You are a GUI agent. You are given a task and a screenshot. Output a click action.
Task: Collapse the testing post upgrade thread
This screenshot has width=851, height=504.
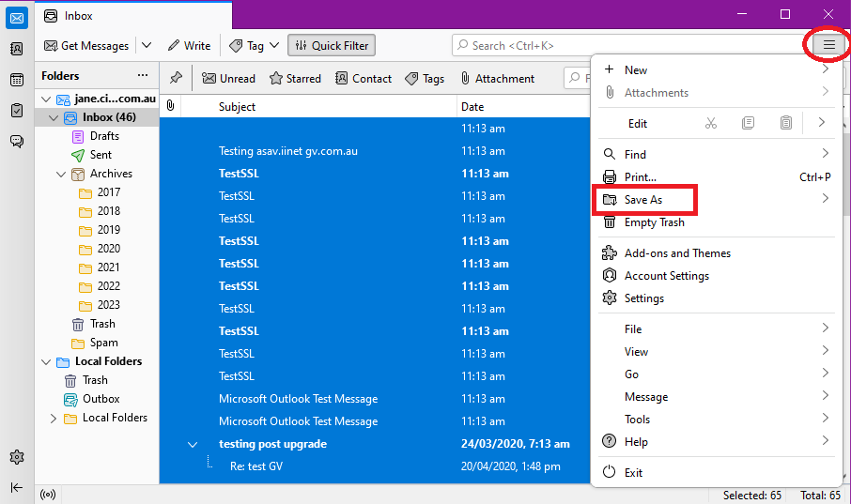pos(193,444)
